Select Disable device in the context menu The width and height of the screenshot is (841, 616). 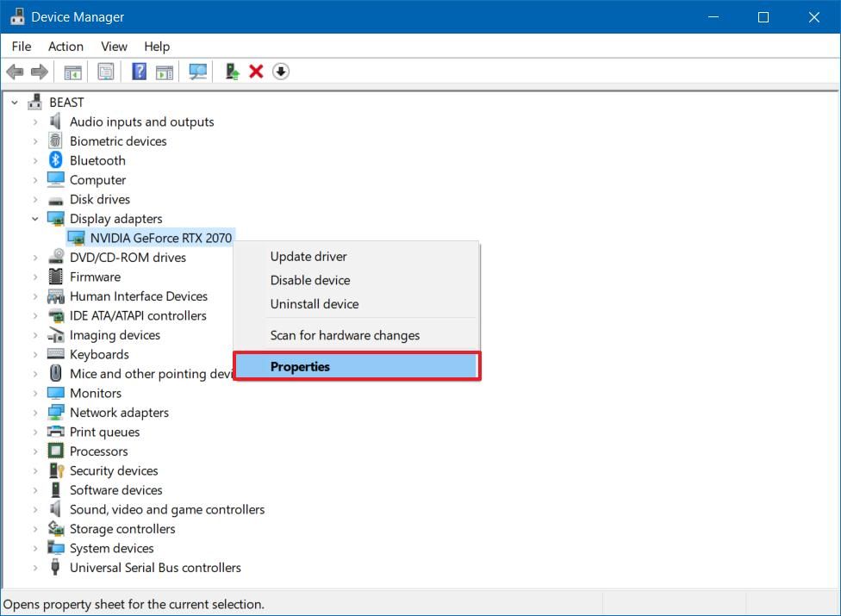click(309, 280)
